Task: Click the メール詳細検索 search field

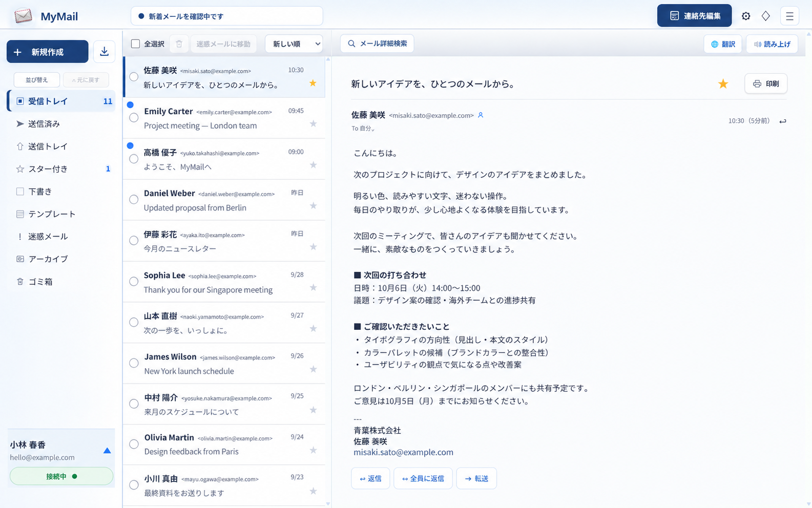Action: coord(377,44)
